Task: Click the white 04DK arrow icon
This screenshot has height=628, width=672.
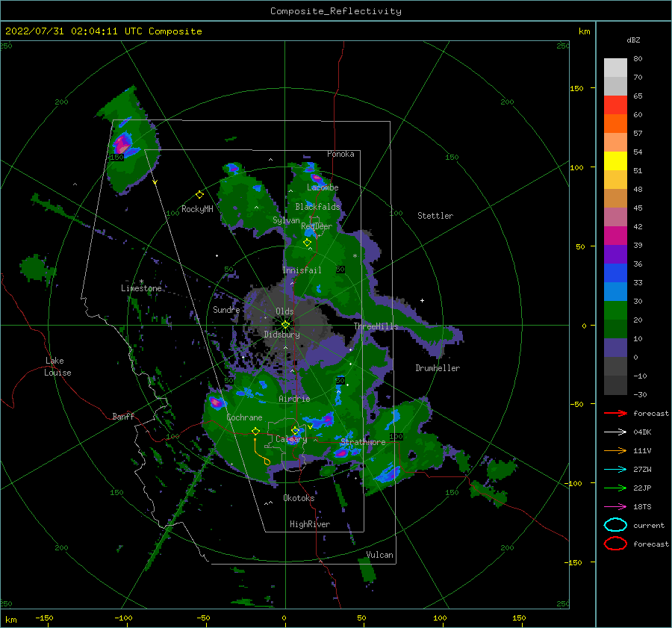Action: pyautogui.click(x=615, y=432)
